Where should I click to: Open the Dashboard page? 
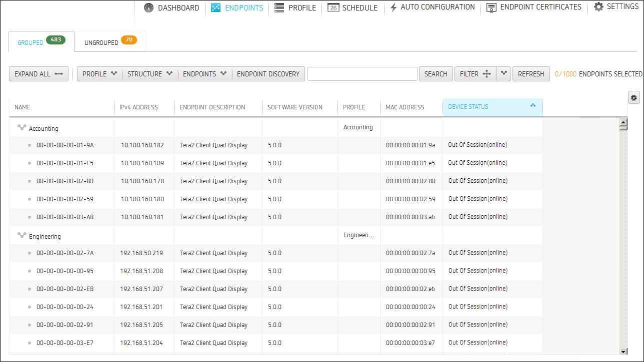click(171, 8)
